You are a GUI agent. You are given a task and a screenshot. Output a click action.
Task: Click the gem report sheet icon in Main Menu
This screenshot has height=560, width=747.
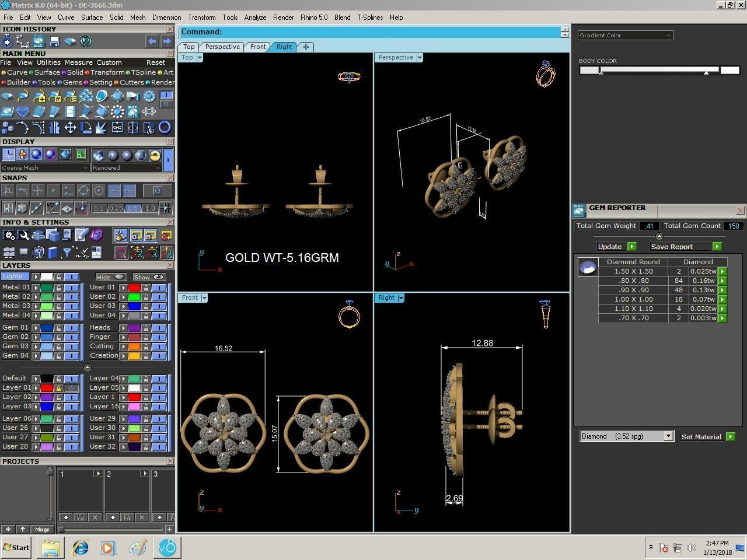133,111
